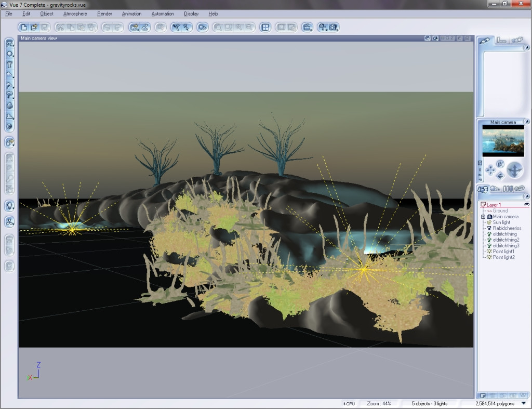Click the Main camera preview thumbnail
The width and height of the screenshot is (532, 409).
(x=503, y=140)
